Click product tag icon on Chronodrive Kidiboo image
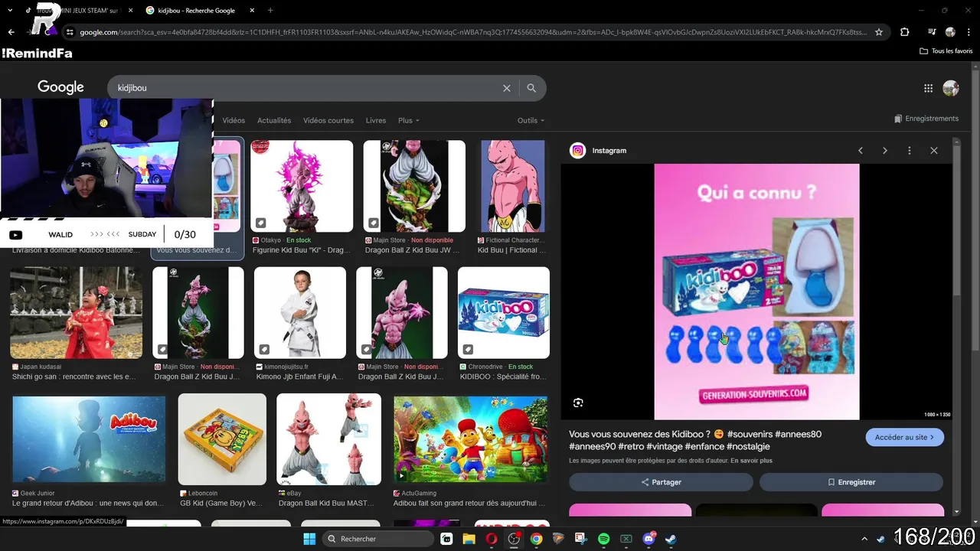The image size is (980, 551). point(469,350)
